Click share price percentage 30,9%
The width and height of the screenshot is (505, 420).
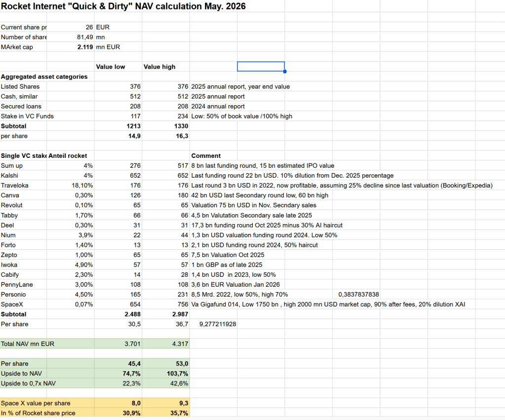click(x=131, y=413)
